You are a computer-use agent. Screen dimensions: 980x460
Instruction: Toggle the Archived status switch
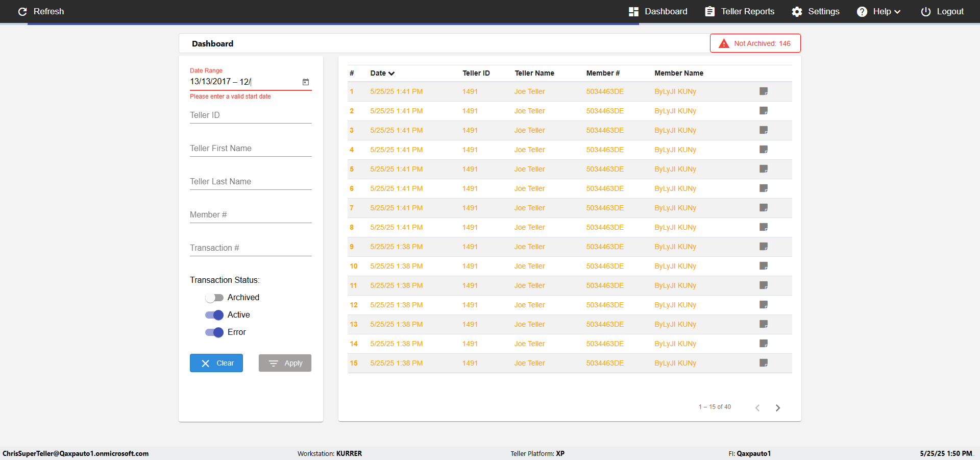tap(214, 298)
